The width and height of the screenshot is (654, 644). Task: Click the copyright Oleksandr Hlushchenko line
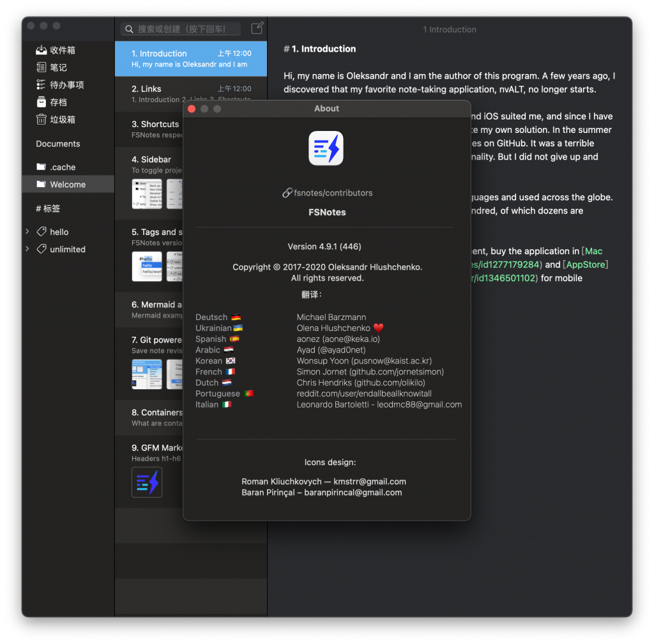[x=327, y=267]
